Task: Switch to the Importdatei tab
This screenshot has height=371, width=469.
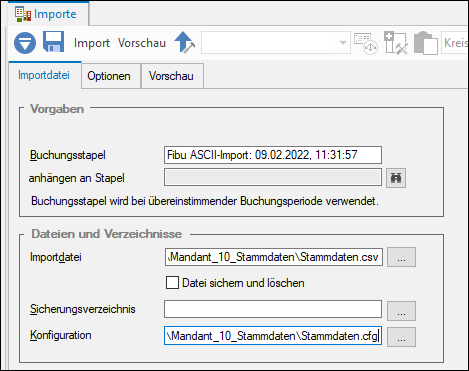Action: pyautogui.click(x=44, y=75)
